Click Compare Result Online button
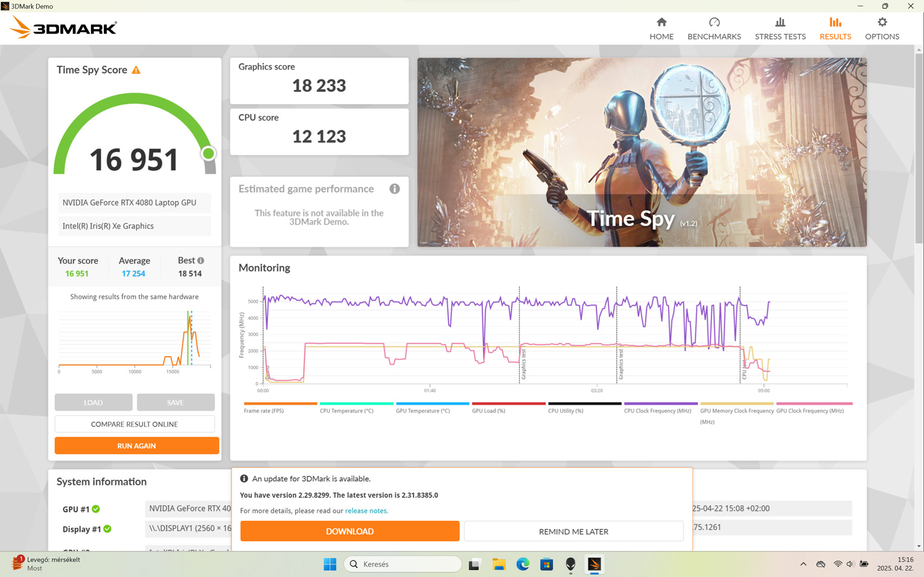 click(134, 424)
